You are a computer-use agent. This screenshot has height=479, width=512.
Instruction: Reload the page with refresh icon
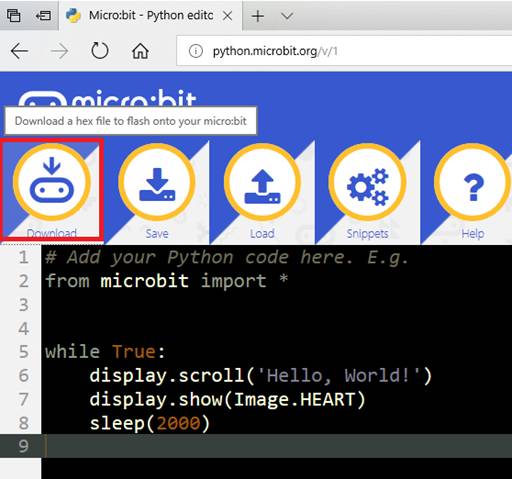click(100, 51)
